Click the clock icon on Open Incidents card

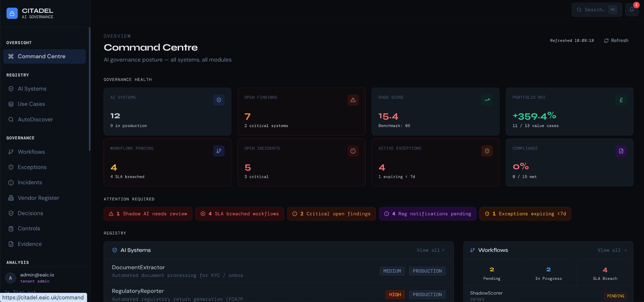tap(353, 151)
